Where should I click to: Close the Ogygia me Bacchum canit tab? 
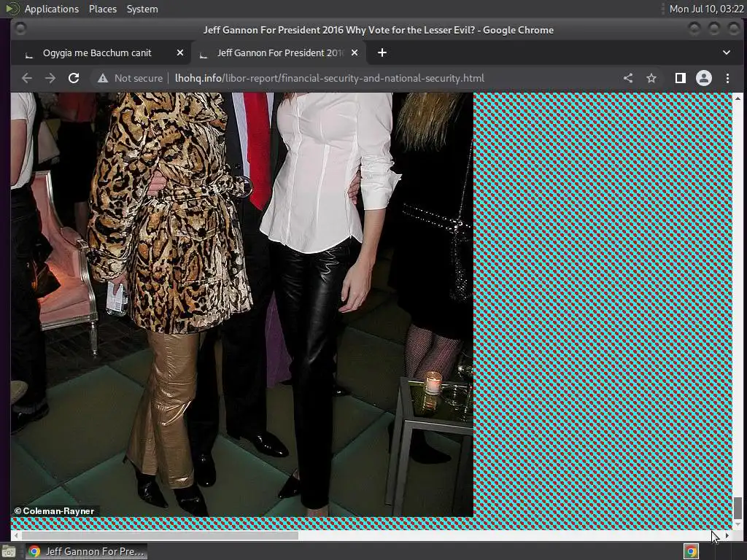click(180, 52)
